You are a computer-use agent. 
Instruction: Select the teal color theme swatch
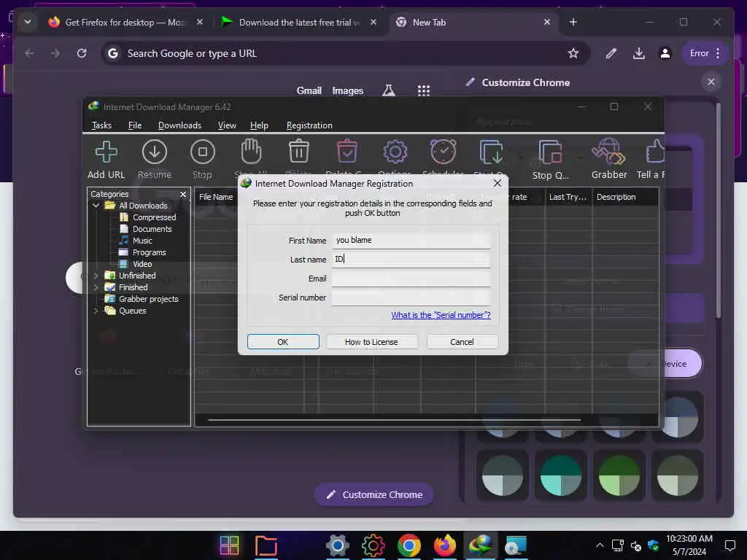[561, 475]
